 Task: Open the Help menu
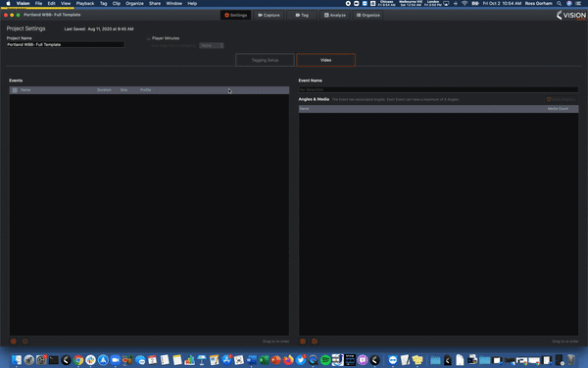pyautogui.click(x=192, y=3)
